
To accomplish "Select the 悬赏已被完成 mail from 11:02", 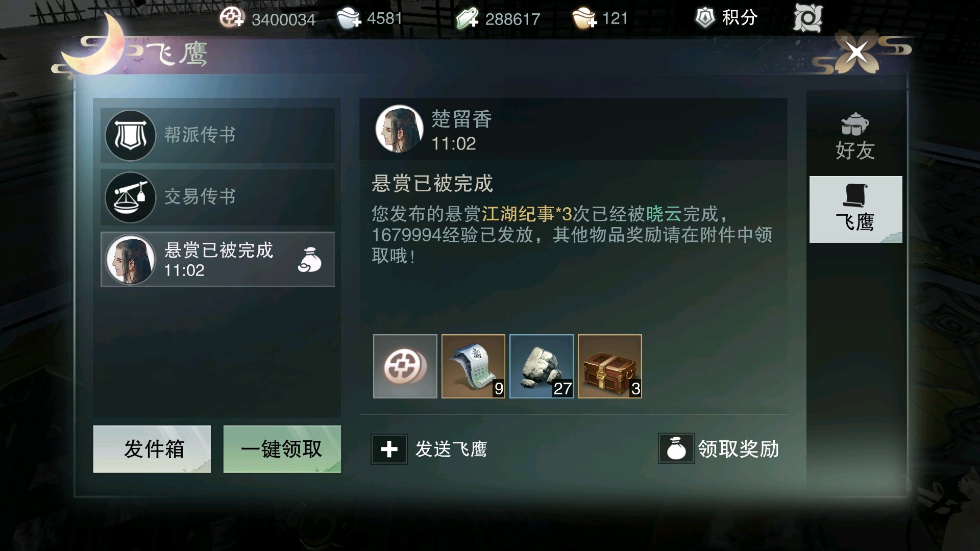I will pos(217,260).
